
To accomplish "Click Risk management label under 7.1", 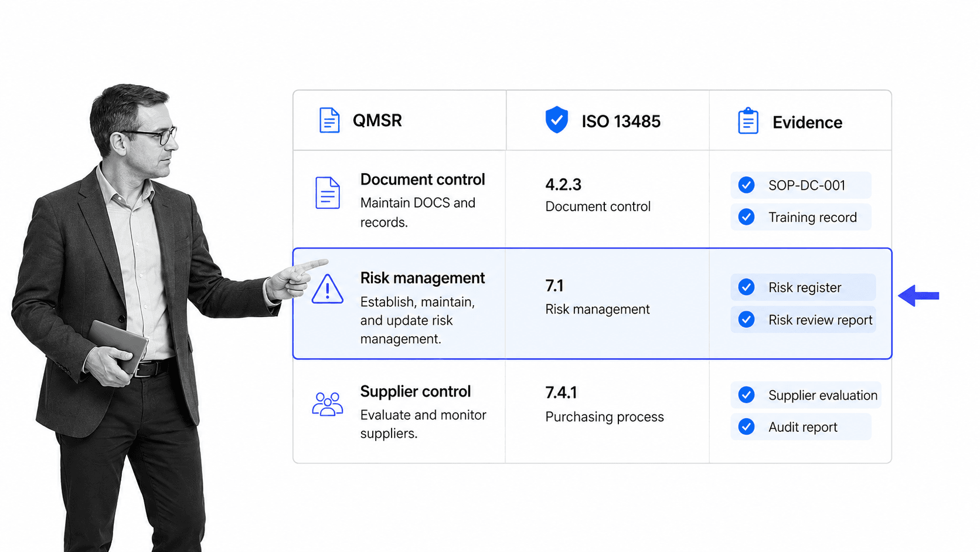I will pyautogui.click(x=597, y=309).
